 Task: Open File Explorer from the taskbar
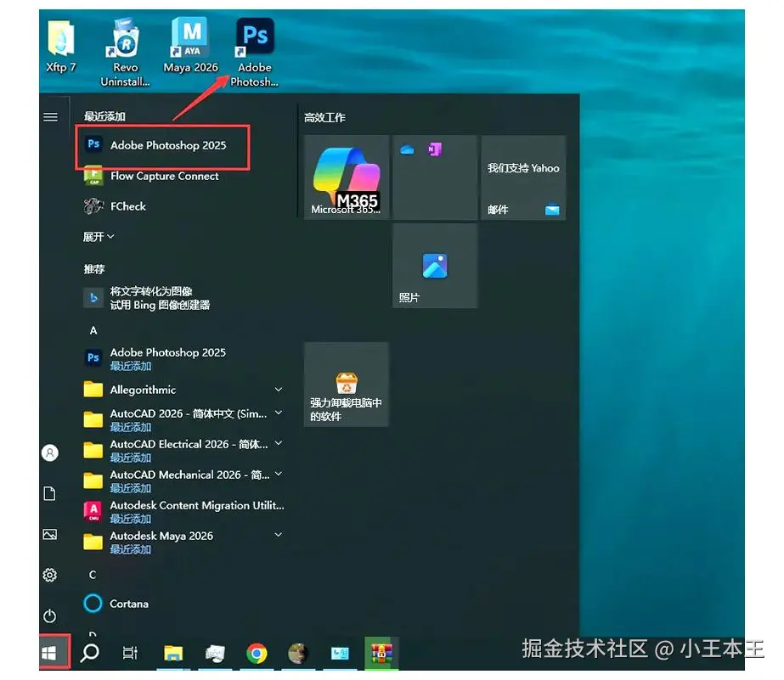coord(173,653)
